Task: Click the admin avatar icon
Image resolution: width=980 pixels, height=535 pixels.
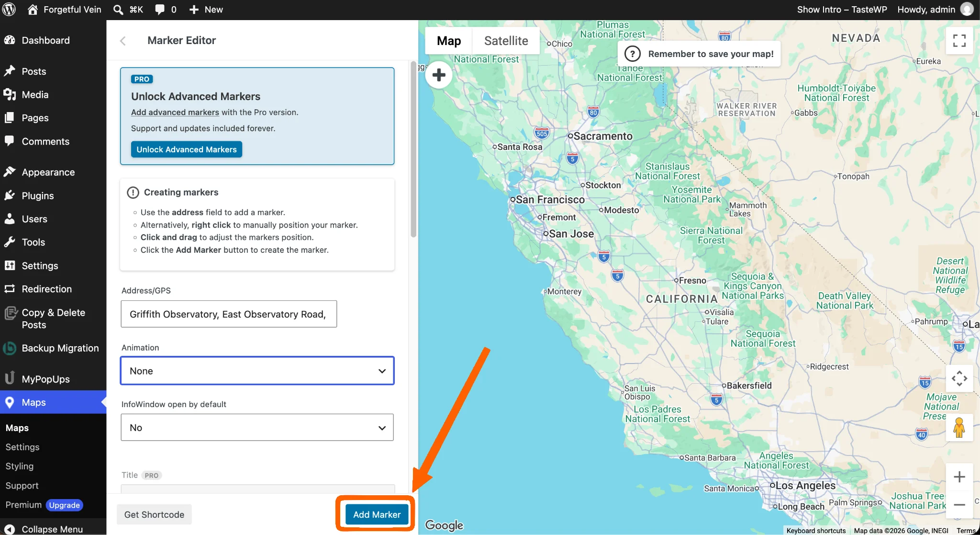Action: (967, 10)
